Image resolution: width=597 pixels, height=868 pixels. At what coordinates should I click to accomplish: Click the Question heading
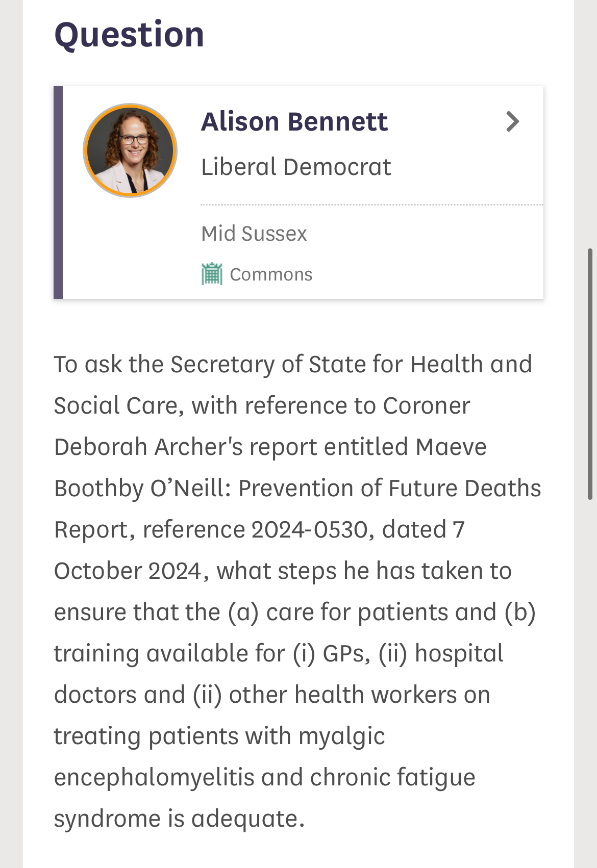click(x=129, y=35)
